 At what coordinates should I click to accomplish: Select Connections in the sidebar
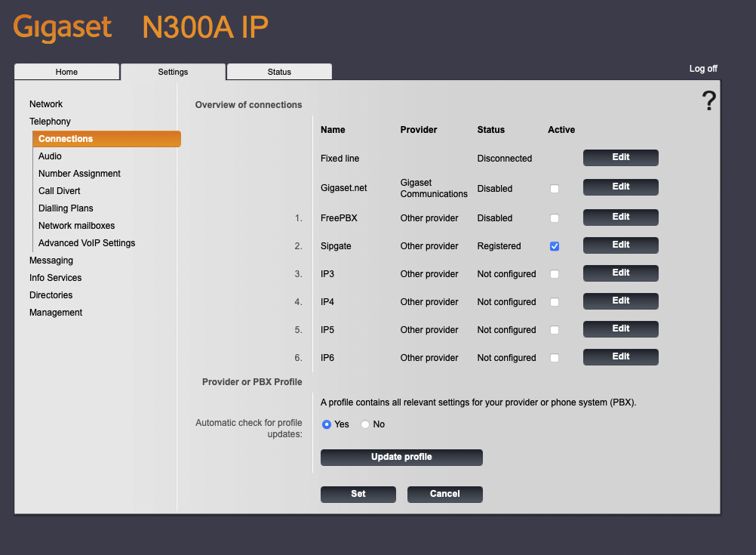[106, 139]
